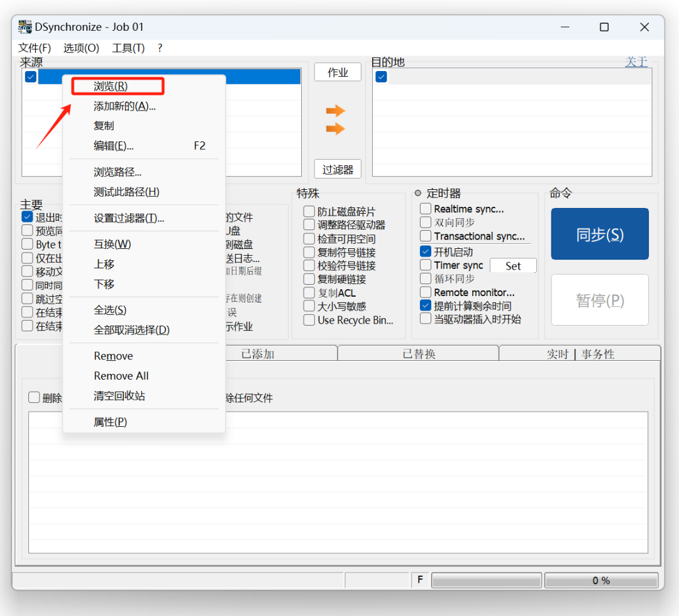This screenshot has width=679, height=616.
Task: Select 复制 in the context menu
Action: pyautogui.click(x=104, y=126)
